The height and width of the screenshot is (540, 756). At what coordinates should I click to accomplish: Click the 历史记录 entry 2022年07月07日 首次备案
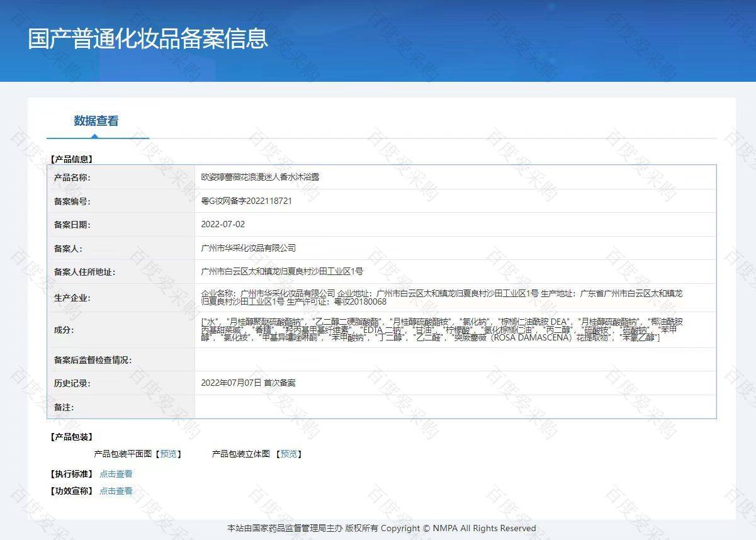point(248,383)
